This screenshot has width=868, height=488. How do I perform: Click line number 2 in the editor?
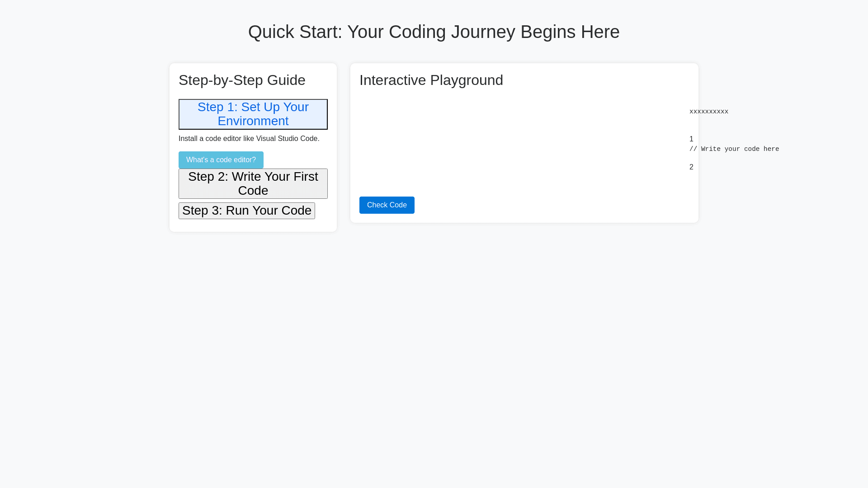pyautogui.click(x=691, y=167)
